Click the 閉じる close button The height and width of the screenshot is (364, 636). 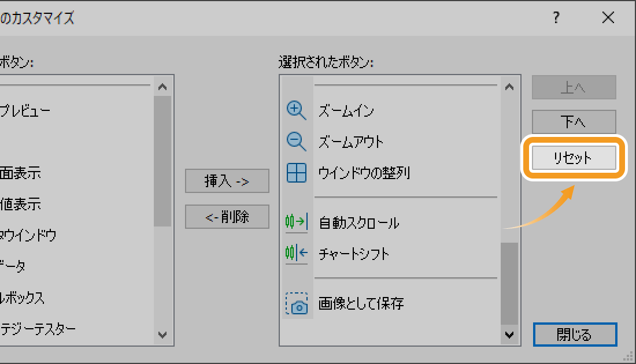tap(575, 335)
